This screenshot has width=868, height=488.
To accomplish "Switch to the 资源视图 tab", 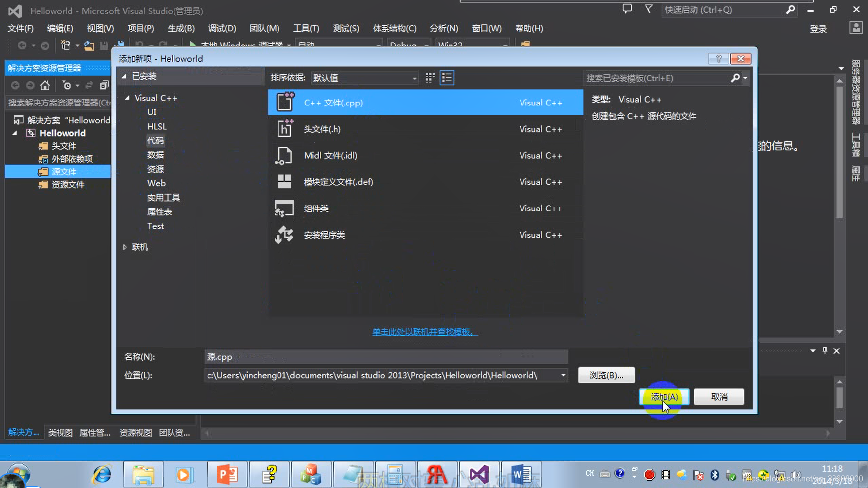I will (x=136, y=432).
